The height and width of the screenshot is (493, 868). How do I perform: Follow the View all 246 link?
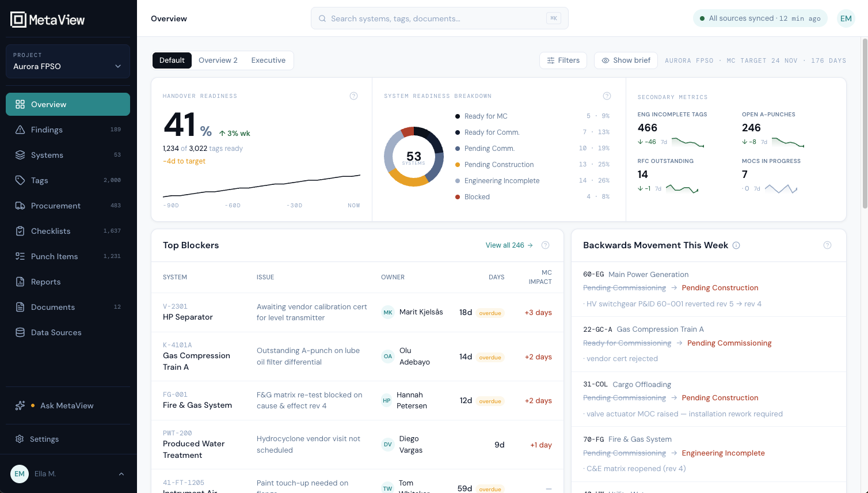(x=509, y=245)
